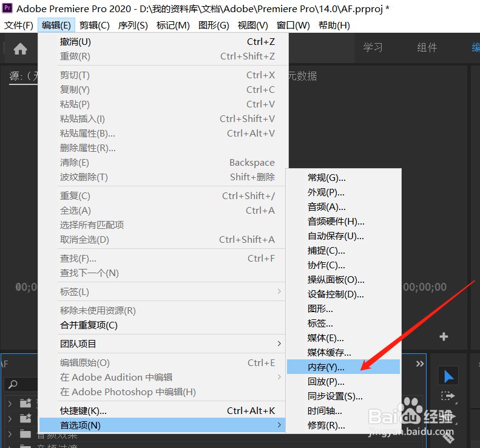Open 修剪(R)... preferences
Viewport: 480px width, 448px height.
[x=343, y=425]
